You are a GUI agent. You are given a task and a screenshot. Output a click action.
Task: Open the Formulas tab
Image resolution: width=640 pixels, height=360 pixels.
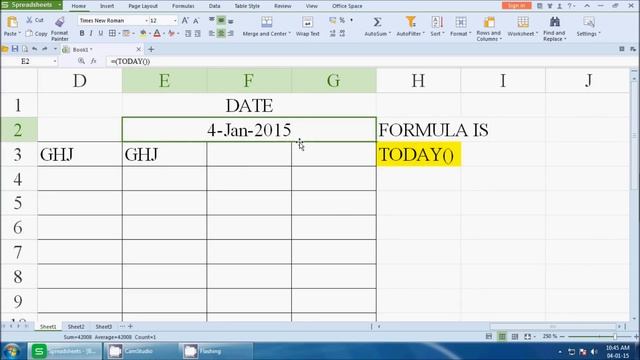(x=183, y=6)
